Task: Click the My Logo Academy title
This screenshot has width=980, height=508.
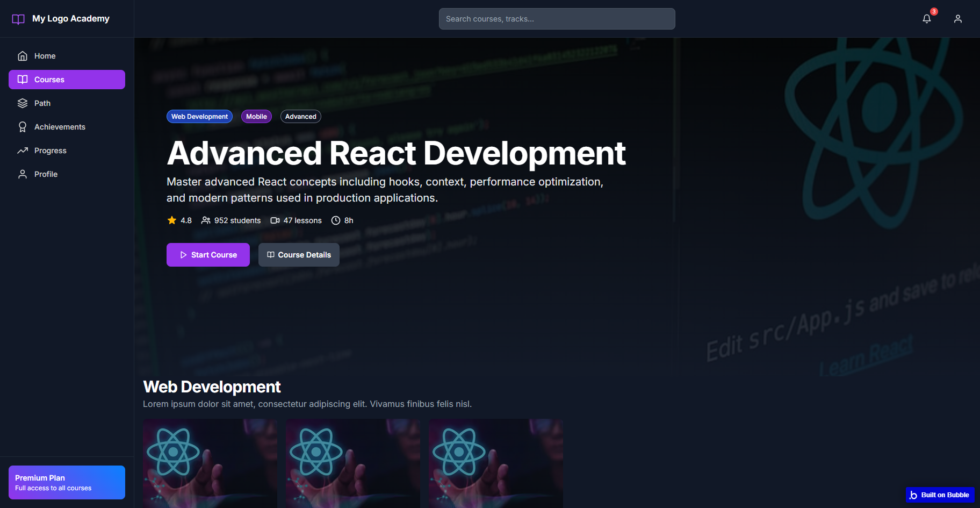Action: click(x=71, y=19)
